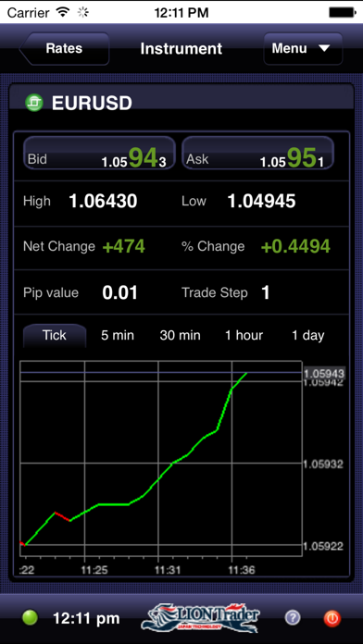Switch to 1 day chart tab
363x644 pixels.
coord(308,336)
